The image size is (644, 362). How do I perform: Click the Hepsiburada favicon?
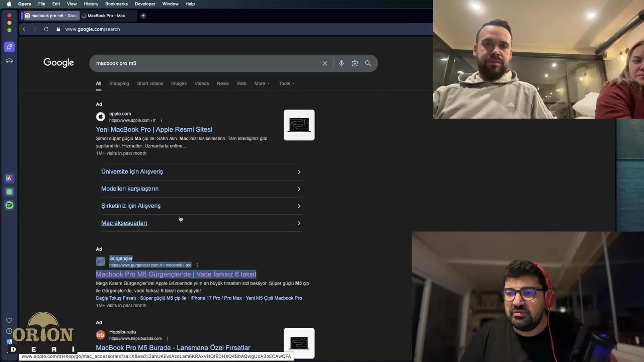point(101,335)
